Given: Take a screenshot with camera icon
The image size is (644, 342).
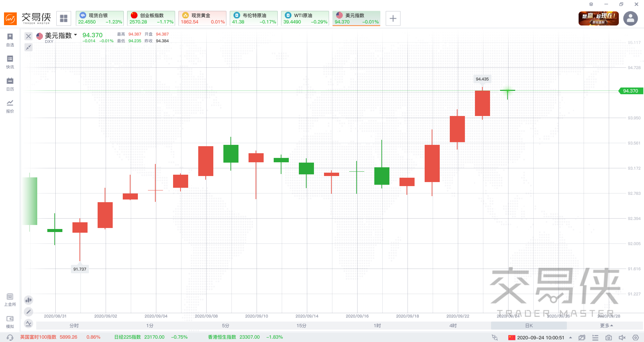Looking at the screenshot, I should 609,337.
